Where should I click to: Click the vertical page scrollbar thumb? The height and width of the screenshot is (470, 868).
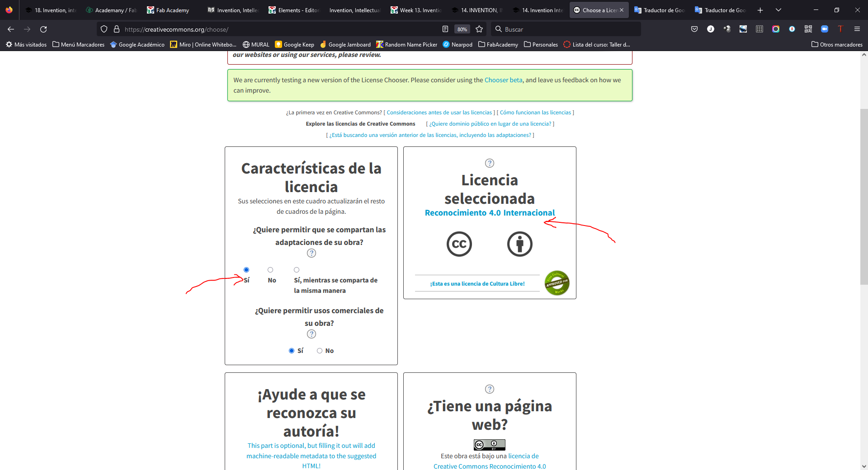pos(864,197)
